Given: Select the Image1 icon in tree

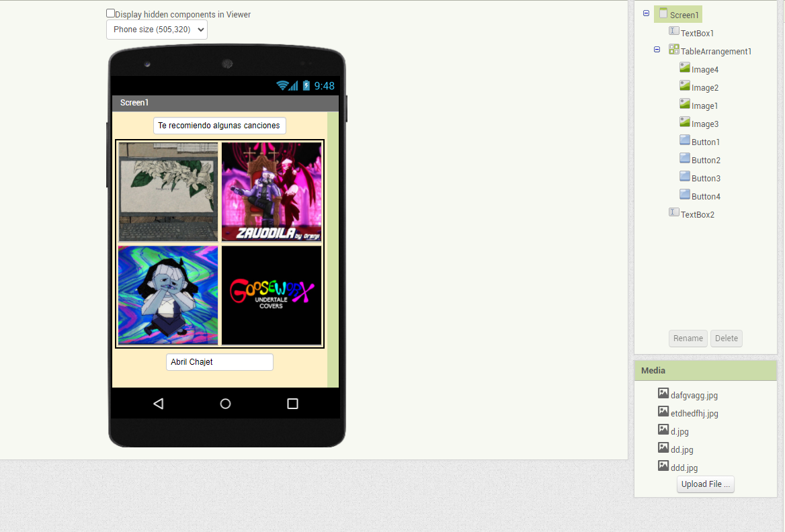Looking at the screenshot, I should click(x=684, y=103).
